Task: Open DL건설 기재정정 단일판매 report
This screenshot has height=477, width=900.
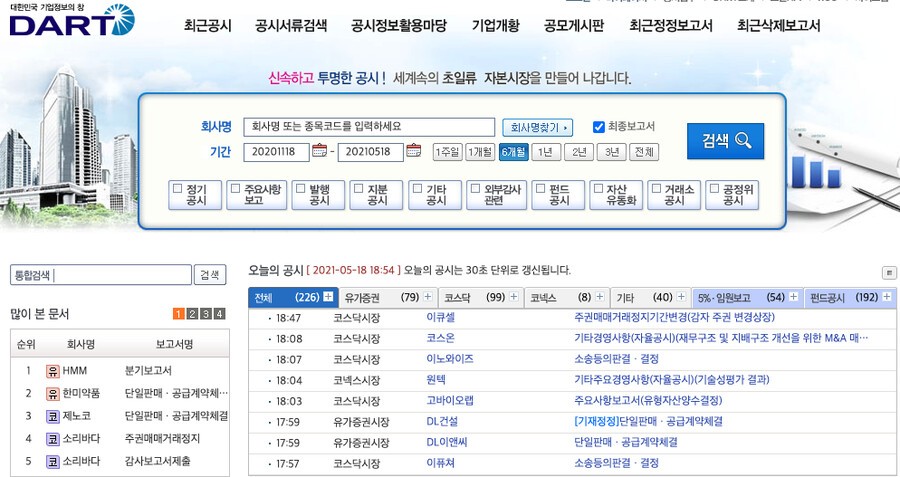Action: pyautogui.click(x=648, y=421)
